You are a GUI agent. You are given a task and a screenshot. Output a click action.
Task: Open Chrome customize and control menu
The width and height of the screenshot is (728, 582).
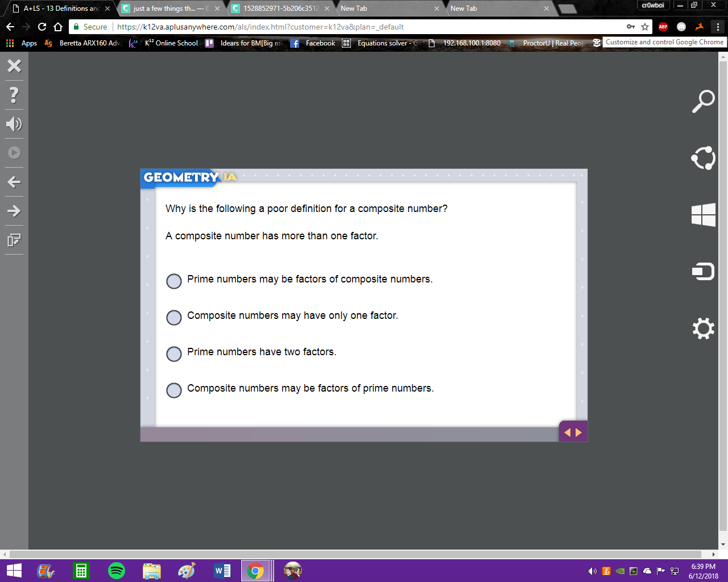click(x=718, y=27)
